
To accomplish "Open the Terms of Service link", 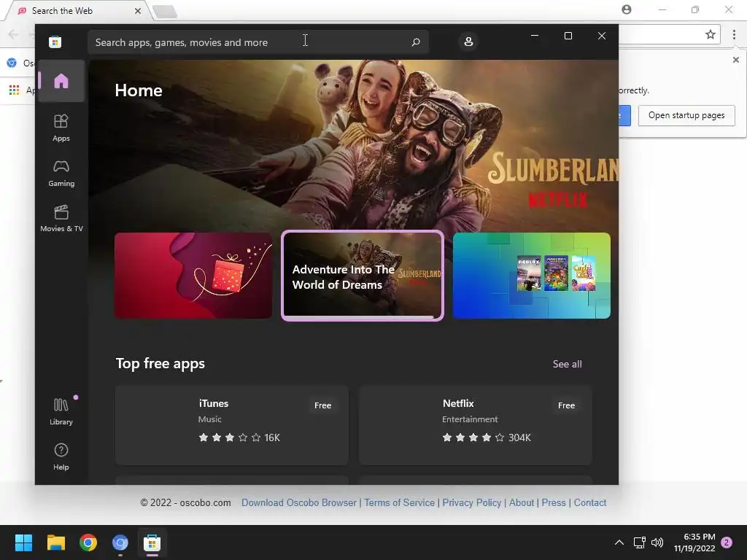I will click(x=399, y=502).
